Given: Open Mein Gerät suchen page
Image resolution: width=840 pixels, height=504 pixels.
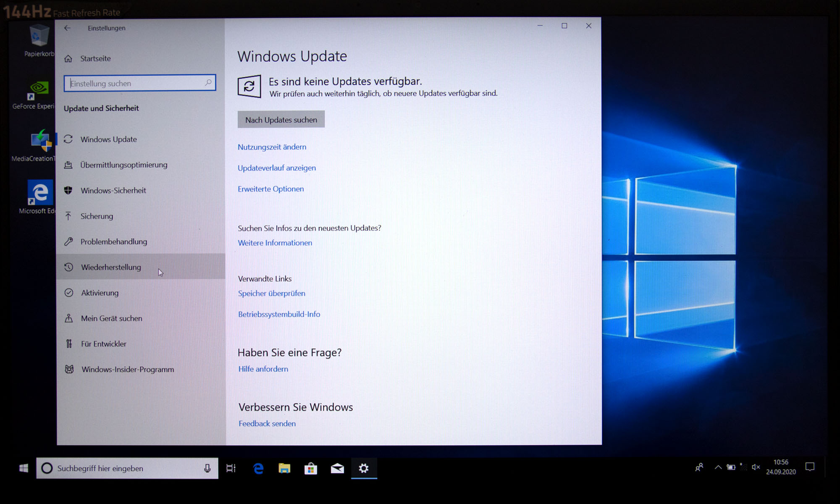Looking at the screenshot, I should [x=141, y=318].
